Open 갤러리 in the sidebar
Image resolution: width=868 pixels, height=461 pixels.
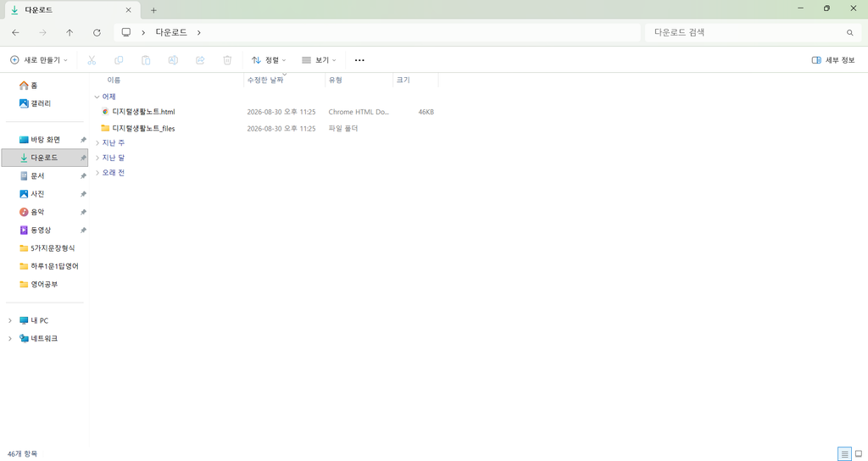point(35,103)
